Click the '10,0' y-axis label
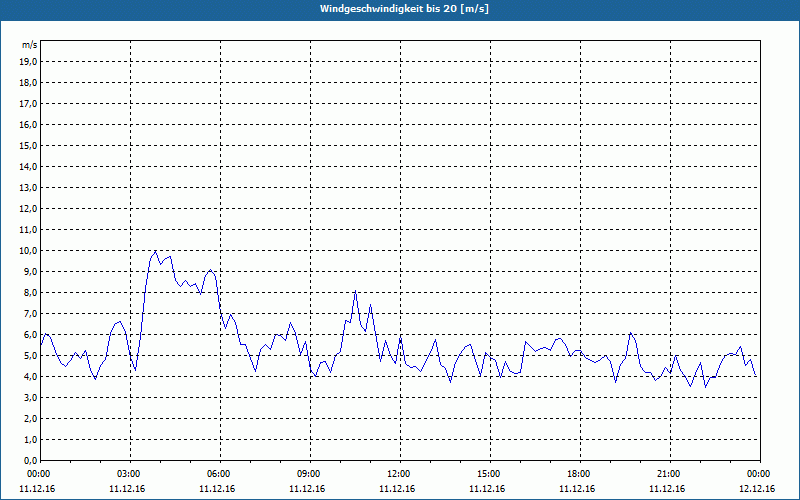Image resolution: width=800 pixels, height=500 pixels. click(x=28, y=251)
